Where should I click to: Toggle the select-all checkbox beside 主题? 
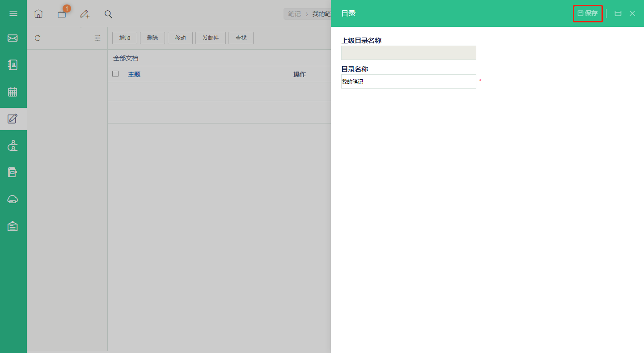115,74
